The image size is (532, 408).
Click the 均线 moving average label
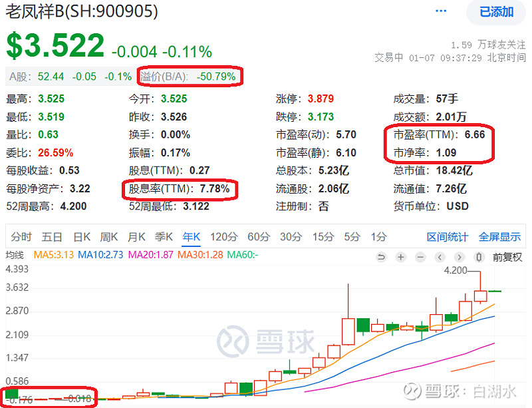point(15,255)
